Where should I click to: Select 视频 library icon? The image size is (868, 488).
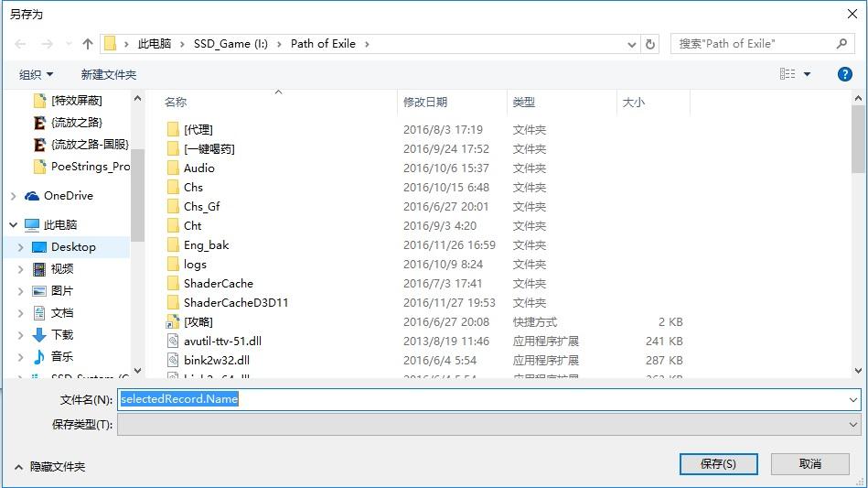(x=38, y=269)
